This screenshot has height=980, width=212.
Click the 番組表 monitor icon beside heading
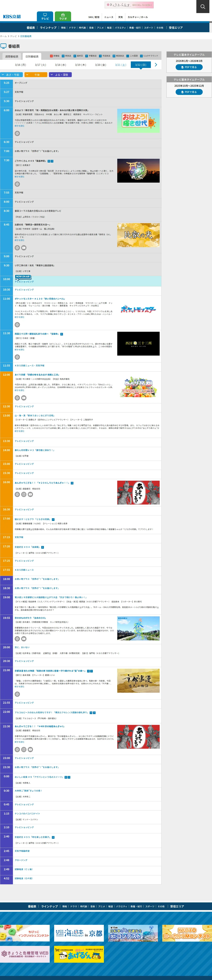click(x=3, y=46)
